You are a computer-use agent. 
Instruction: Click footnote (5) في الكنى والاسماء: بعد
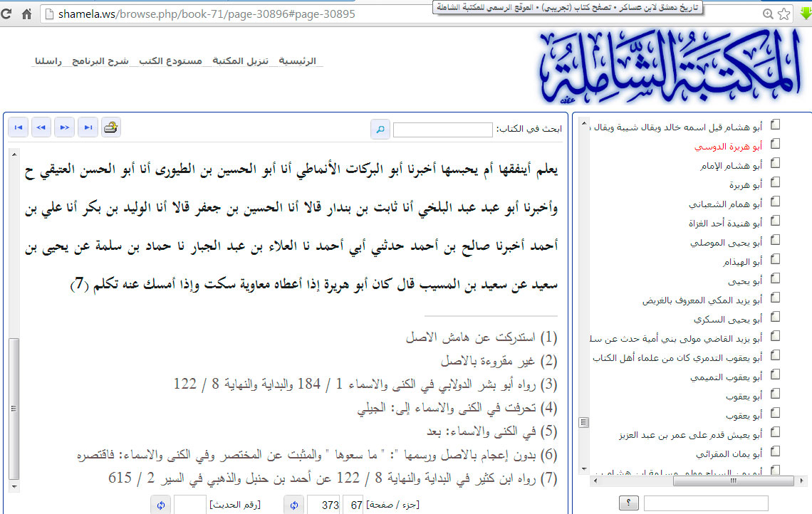pos(492,431)
